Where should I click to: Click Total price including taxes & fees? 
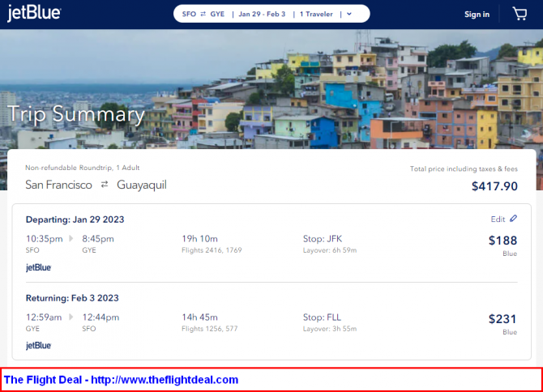464,168
